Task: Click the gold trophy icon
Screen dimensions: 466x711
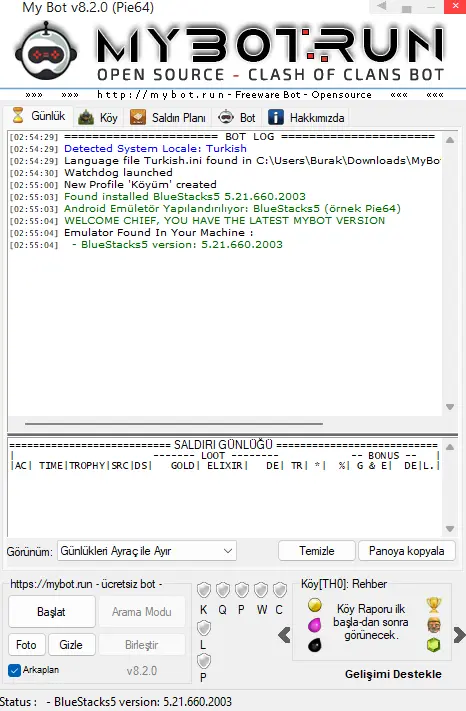Action: 434,605
